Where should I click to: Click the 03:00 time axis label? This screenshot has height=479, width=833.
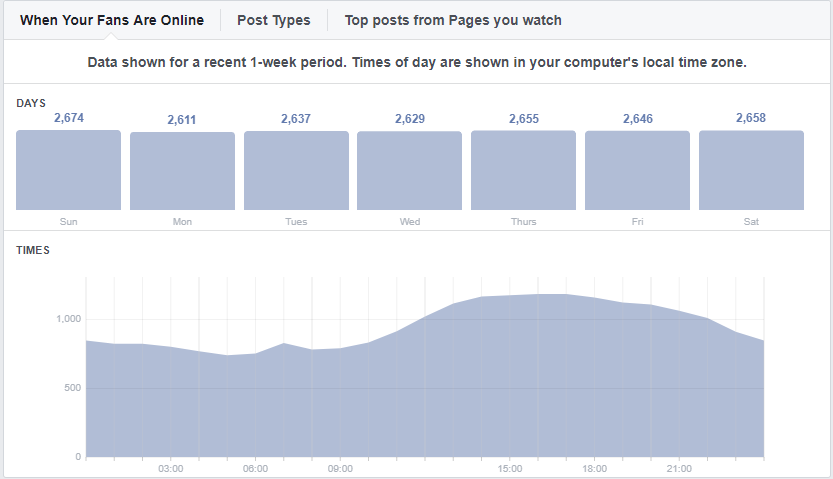pos(171,468)
